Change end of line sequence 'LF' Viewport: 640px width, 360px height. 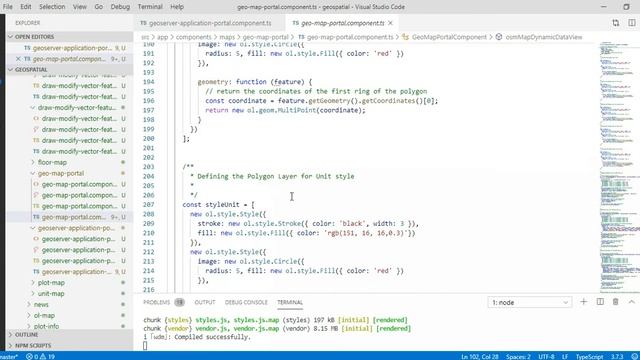565,357
